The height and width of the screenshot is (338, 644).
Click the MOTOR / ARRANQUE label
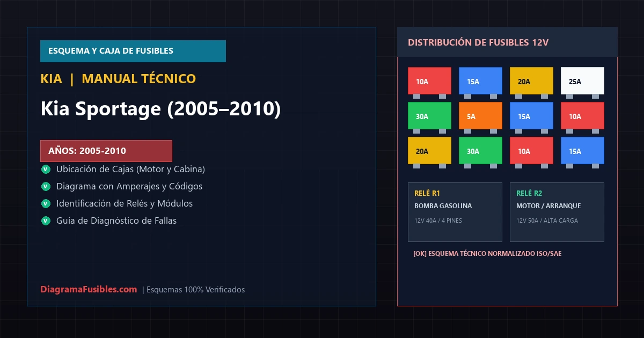548,206
